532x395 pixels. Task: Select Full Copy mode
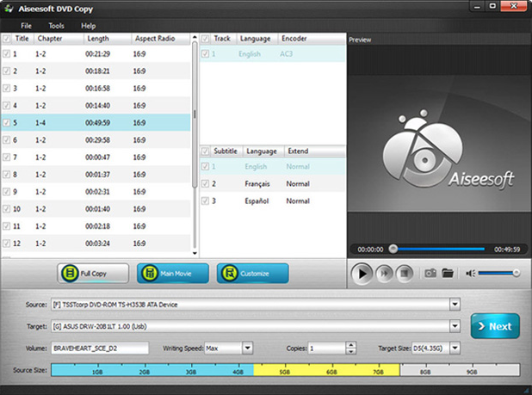point(94,274)
